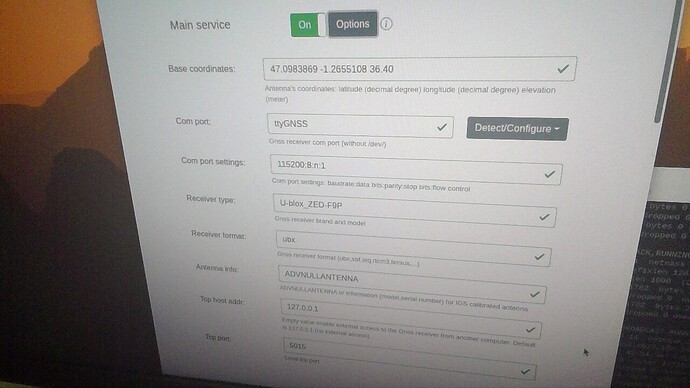690x388 pixels.
Task: Edit Antenna info ADVNULLANTENNA field
Action: click(x=412, y=284)
